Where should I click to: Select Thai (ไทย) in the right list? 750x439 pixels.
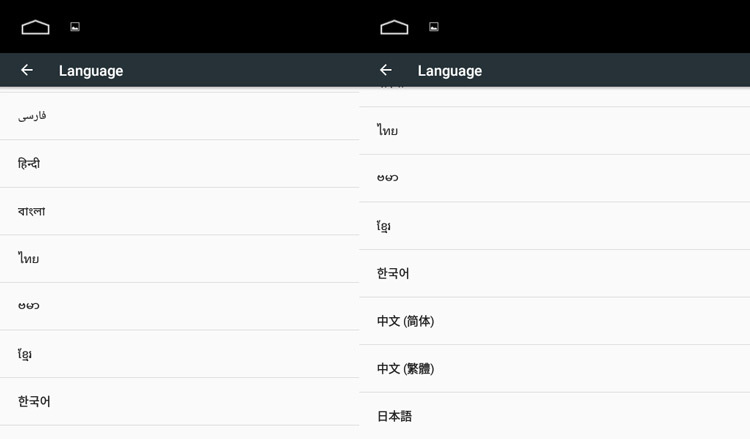(x=554, y=131)
